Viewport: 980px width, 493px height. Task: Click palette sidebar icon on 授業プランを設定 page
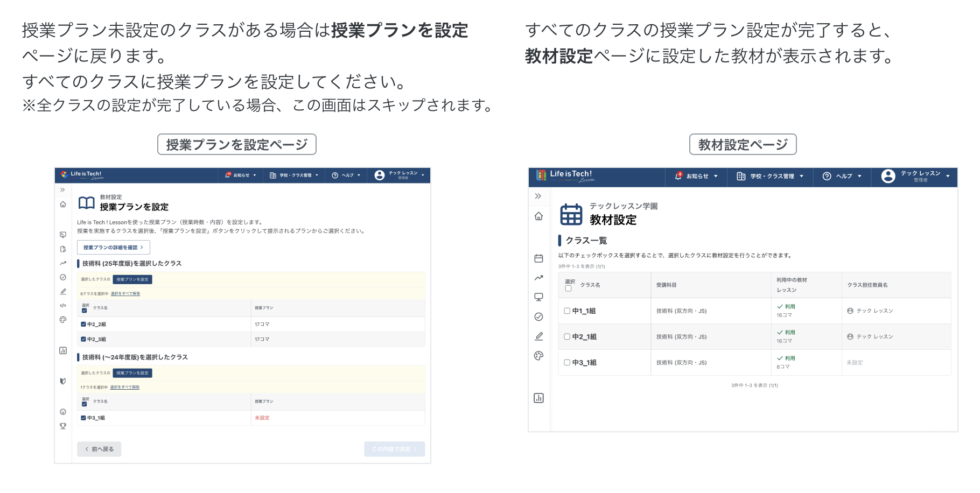coord(63,320)
